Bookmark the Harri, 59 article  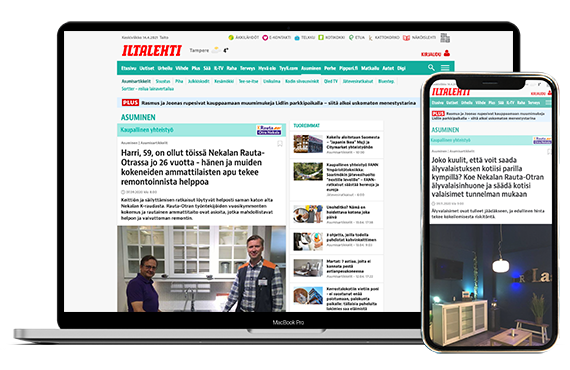[280, 144]
